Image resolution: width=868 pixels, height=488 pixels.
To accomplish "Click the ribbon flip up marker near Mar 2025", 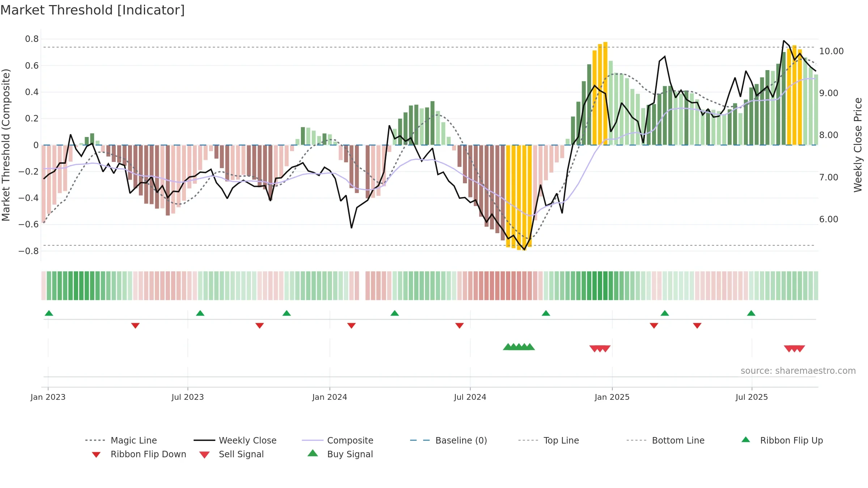I will pos(665,313).
